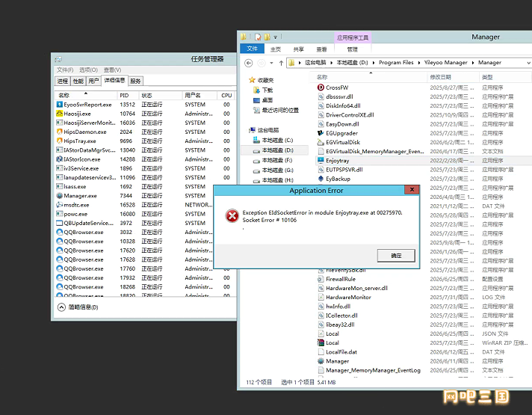
Task: Expand the Program Files breadcrumb arrow
Action: (x=419, y=63)
